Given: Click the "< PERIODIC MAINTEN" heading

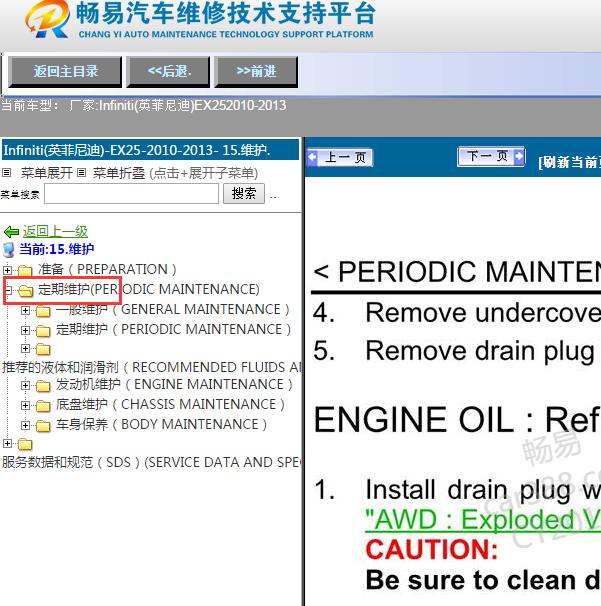Looking at the screenshot, I should pos(457,271).
